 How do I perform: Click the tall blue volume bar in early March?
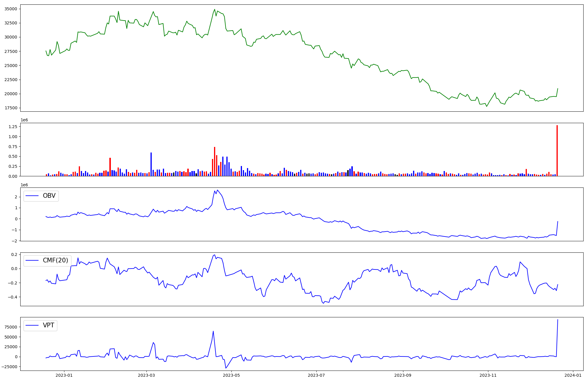(151, 165)
